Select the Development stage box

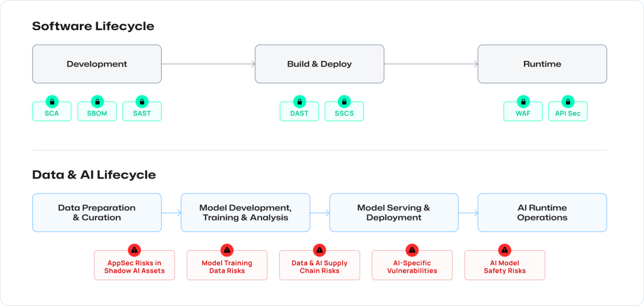(x=97, y=64)
